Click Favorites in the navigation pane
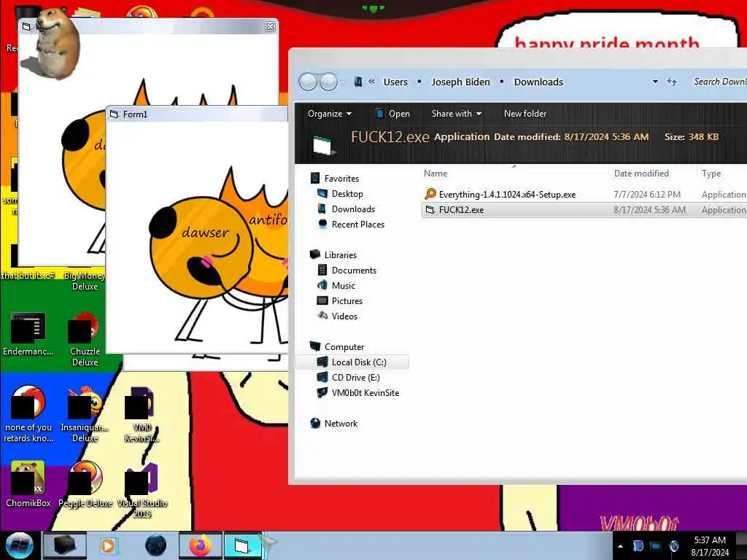This screenshot has width=747, height=560. tap(341, 179)
